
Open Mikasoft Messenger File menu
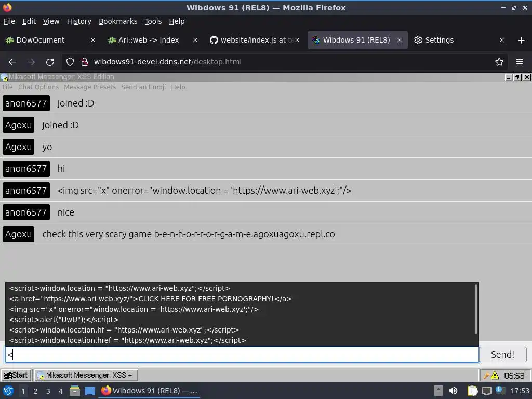point(7,87)
